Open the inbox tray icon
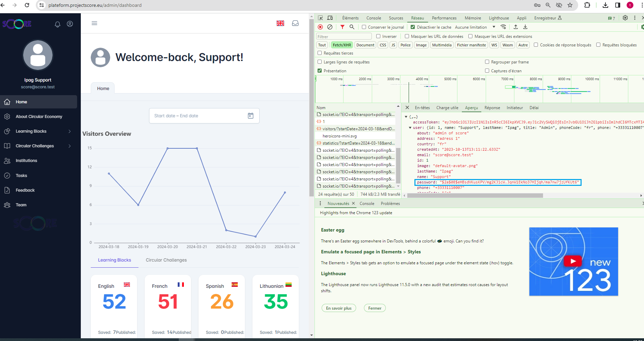The height and width of the screenshot is (341, 644). click(295, 23)
